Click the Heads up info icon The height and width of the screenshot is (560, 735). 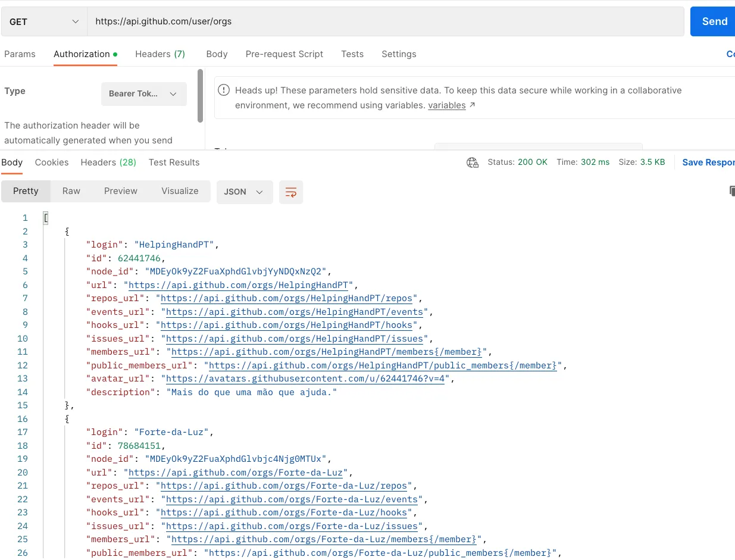pyautogui.click(x=224, y=90)
